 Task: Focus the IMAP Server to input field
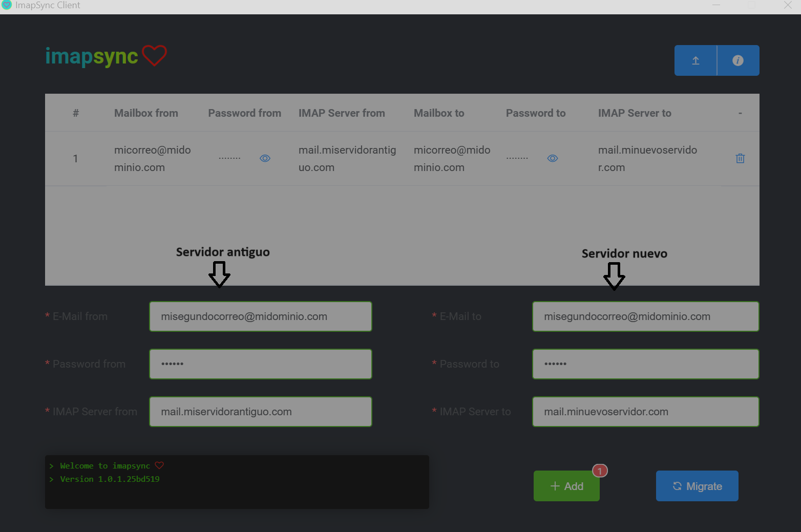point(646,412)
